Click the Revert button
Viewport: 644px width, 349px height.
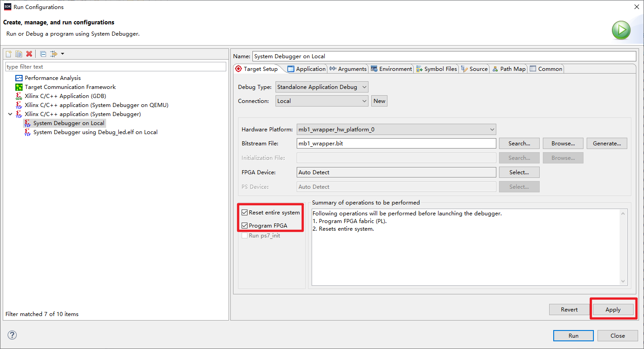click(x=569, y=310)
